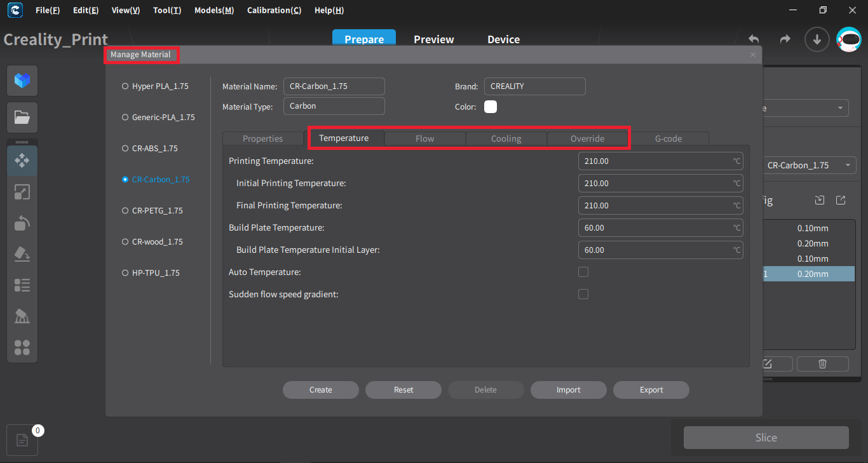Open the CR-Carbon_1.75 dropdown in right panel
This screenshot has height=463, width=868.
click(808, 165)
